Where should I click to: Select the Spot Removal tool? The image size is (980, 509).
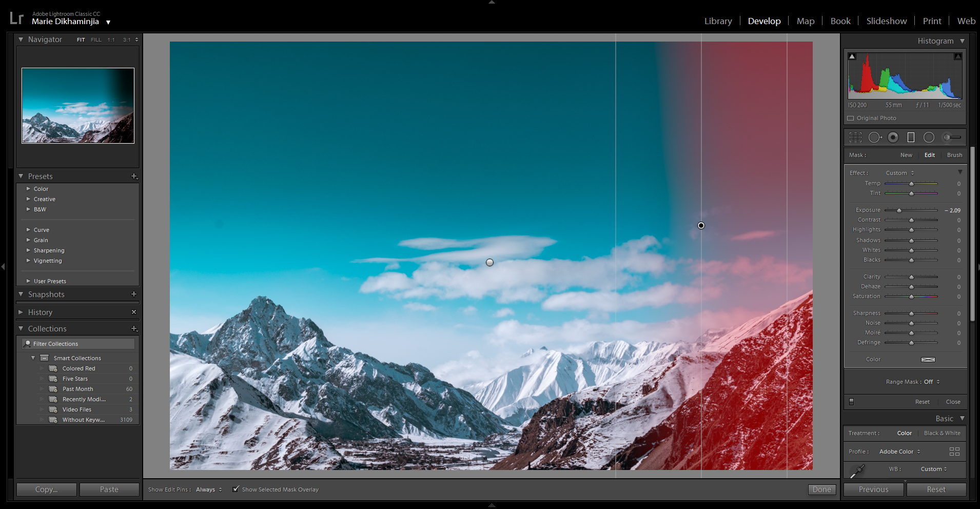874,138
